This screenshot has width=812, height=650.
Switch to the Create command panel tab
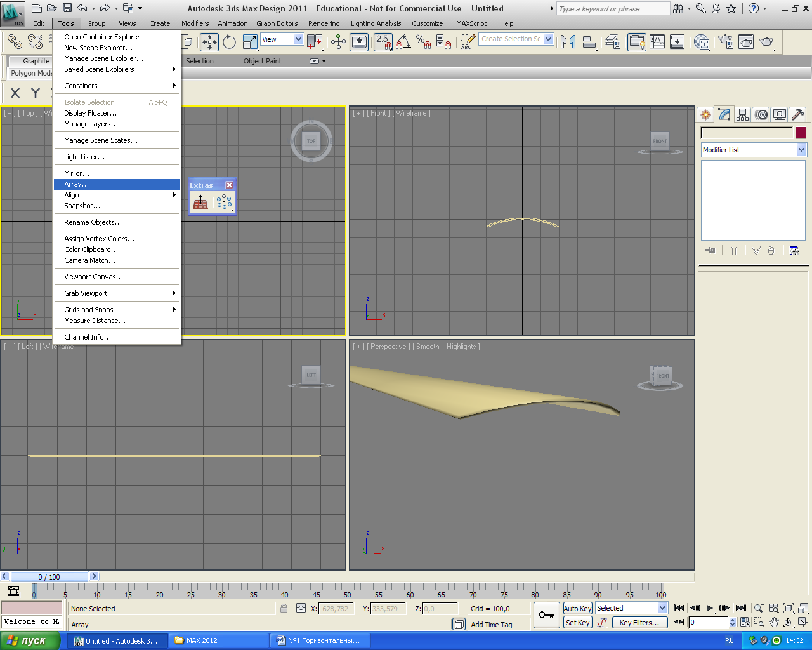[x=705, y=115]
